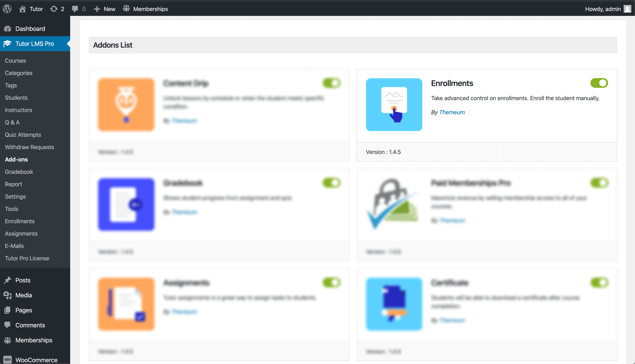Click the Media icon in the sidebar
The height and width of the screenshot is (364, 635).
(8, 295)
